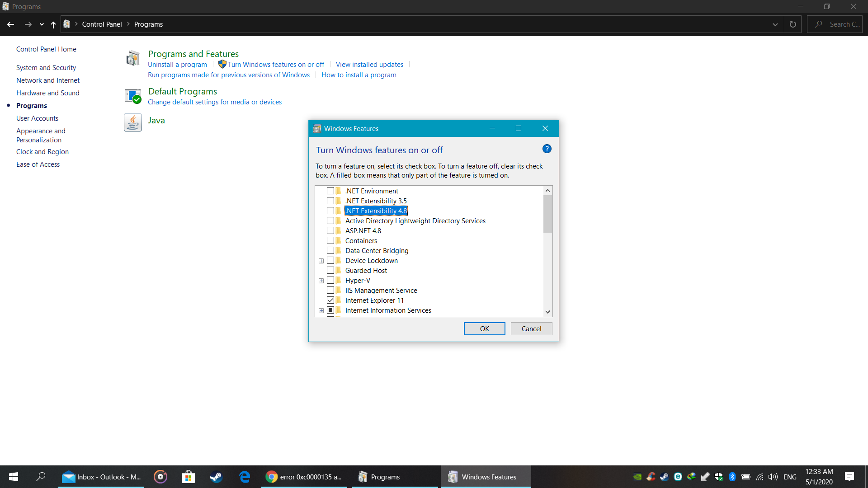Click the folder icon beside Containers
The image size is (868, 488).
point(339,241)
